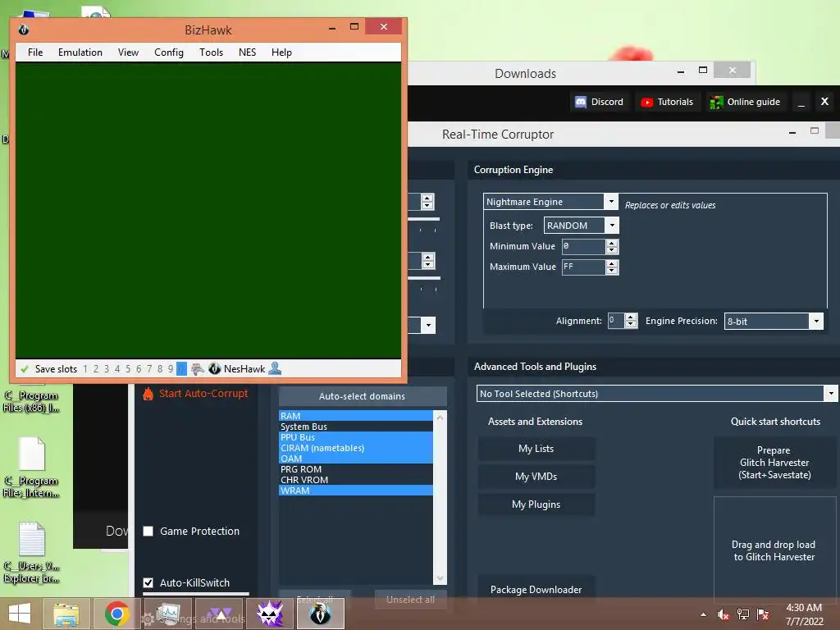840x630 pixels.
Task: Open Google Chrome from the taskbar
Action: (x=116, y=614)
